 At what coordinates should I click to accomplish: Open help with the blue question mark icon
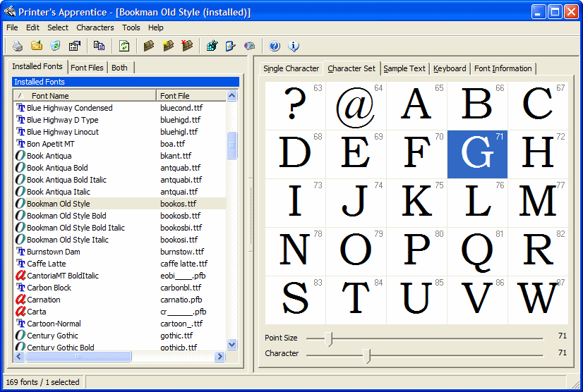[x=275, y=46]
